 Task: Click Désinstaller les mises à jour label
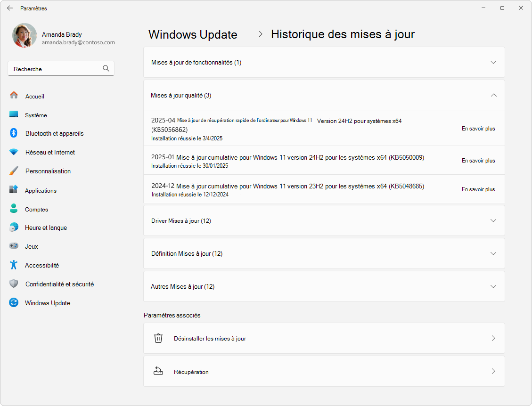[210, 339]
